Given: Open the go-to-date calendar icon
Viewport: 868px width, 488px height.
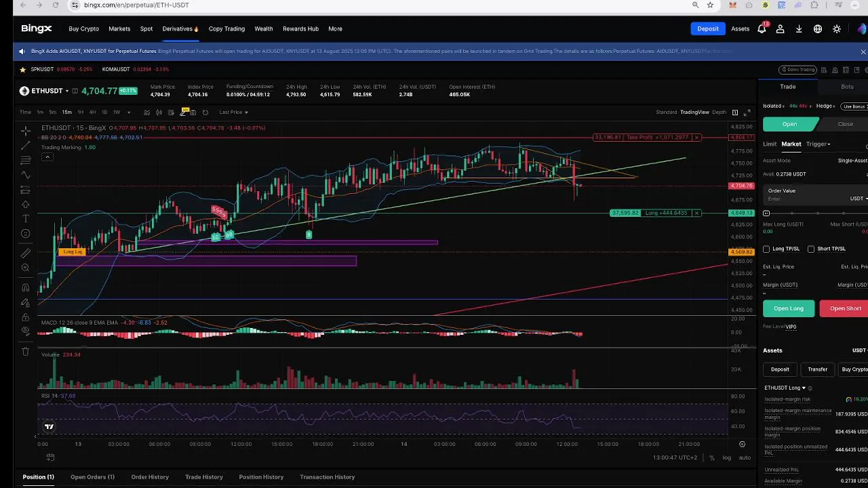Looking at the screenshot, I should [x=50, y=457].
